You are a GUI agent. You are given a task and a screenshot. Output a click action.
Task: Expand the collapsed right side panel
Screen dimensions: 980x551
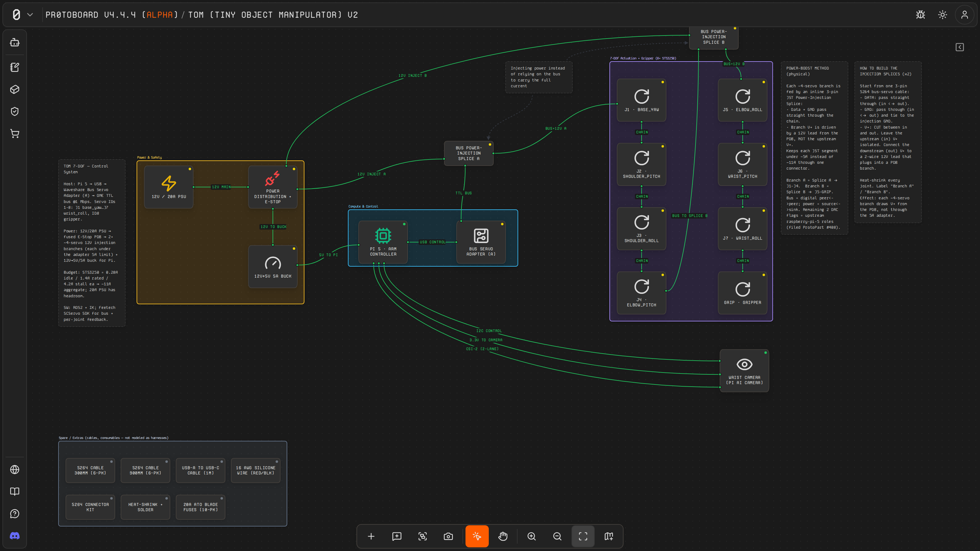[959, 47]
